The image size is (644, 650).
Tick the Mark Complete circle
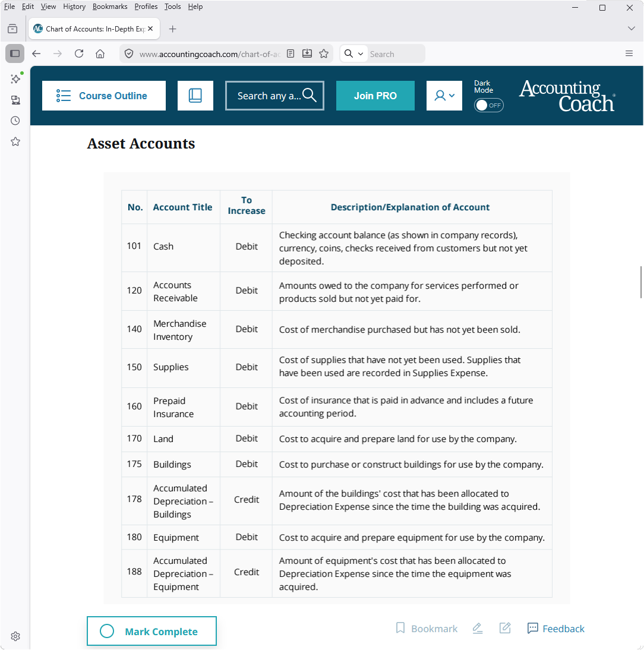pyautogui.click(x=107, y=631)
